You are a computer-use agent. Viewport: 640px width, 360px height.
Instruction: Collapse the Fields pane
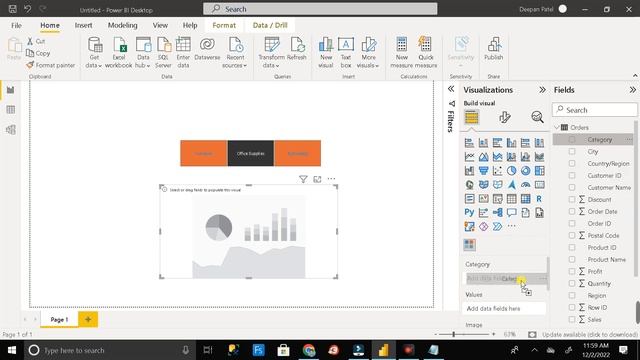pyautogui.click(x=632, y=90)
